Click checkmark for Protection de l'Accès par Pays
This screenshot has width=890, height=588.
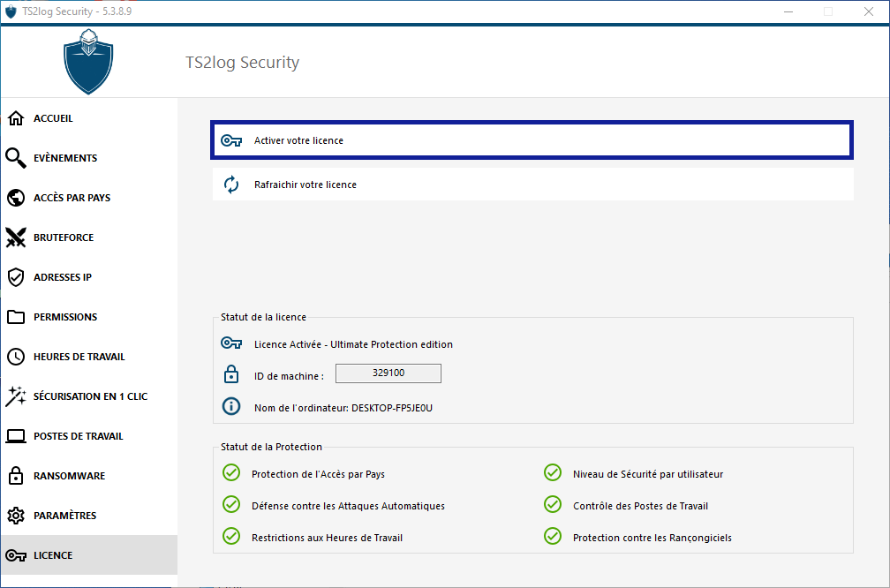point(231,472)
